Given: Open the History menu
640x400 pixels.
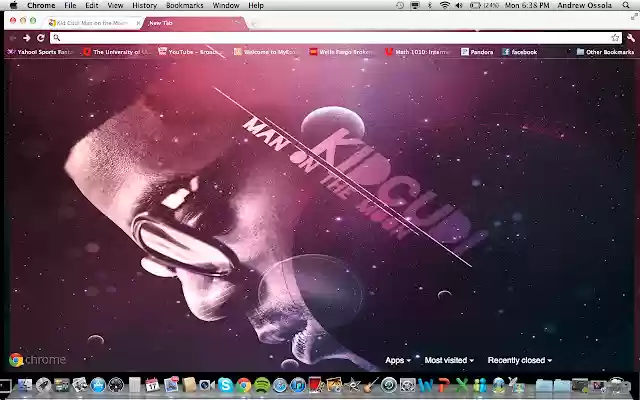Looking at the screenshot, I should [144, 5].
